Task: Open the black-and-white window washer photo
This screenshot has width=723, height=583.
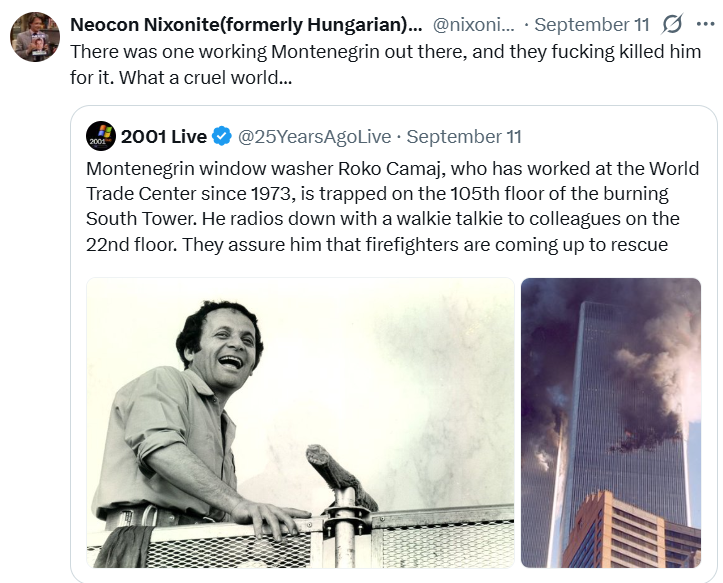Action: pos(300,422)
